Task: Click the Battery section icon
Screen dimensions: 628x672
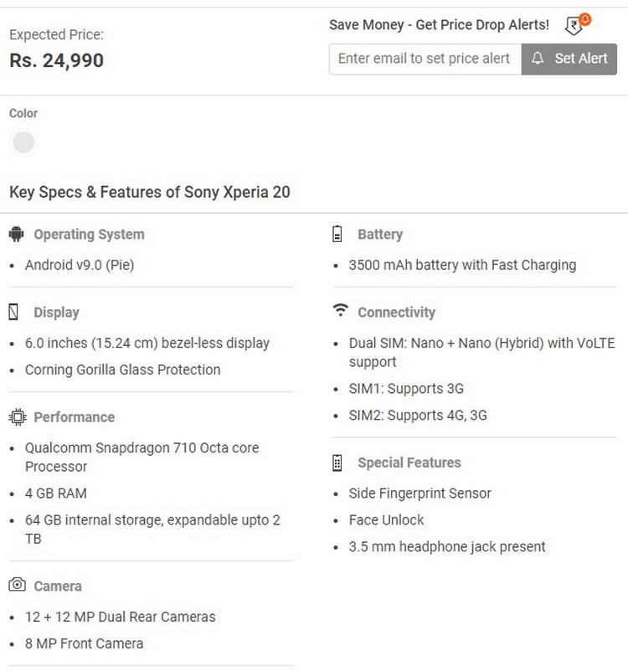Action: click(337, 234)
